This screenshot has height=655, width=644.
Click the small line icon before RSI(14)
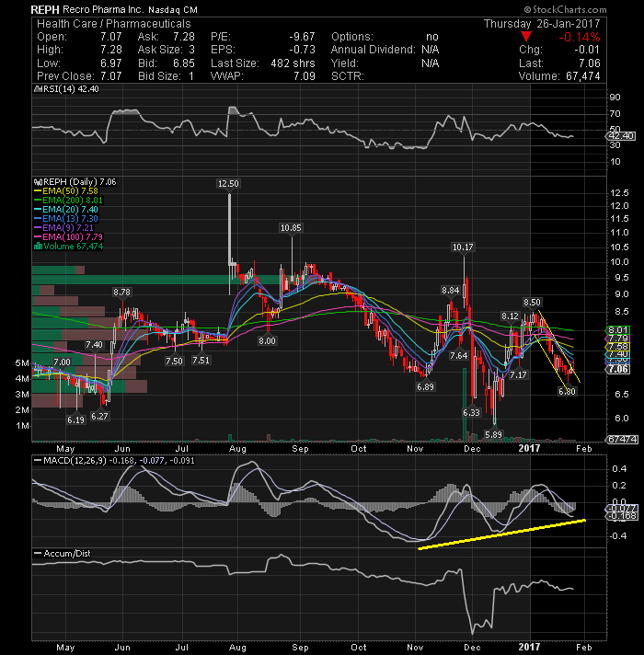pos(37,89)
